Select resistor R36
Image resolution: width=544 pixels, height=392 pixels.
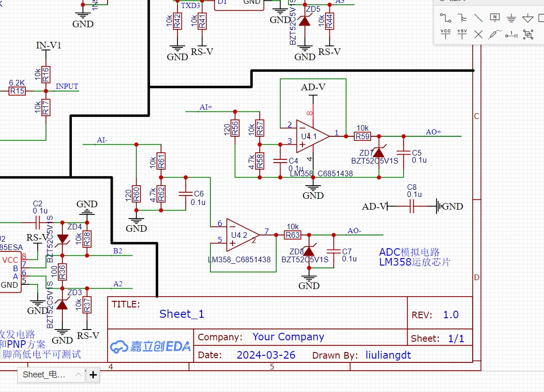62,272
